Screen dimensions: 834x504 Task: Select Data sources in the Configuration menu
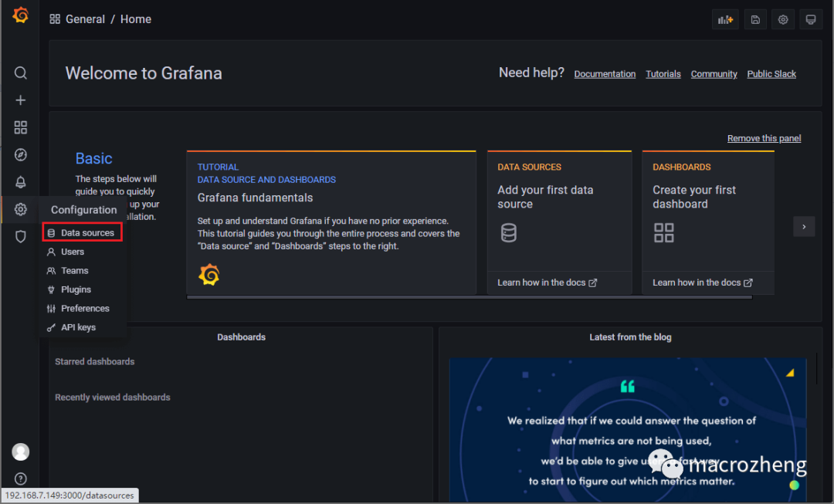[x=83, y=232]
